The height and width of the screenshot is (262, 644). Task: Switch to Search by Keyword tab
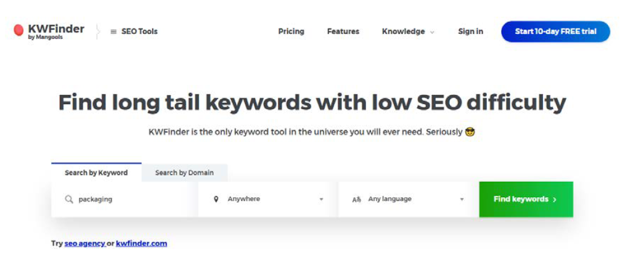[x=96, y=173]
